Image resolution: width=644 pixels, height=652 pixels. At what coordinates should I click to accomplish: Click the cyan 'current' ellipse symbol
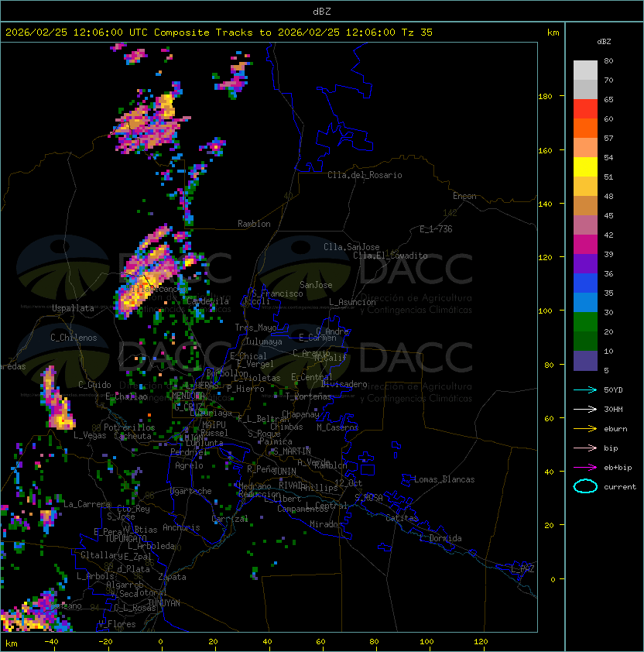click(585, 486)
